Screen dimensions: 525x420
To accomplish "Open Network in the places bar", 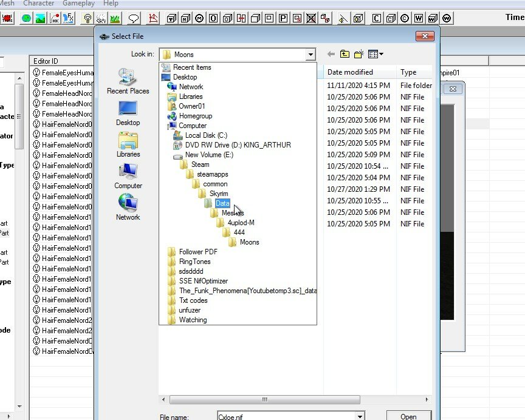I will (128, 208).
